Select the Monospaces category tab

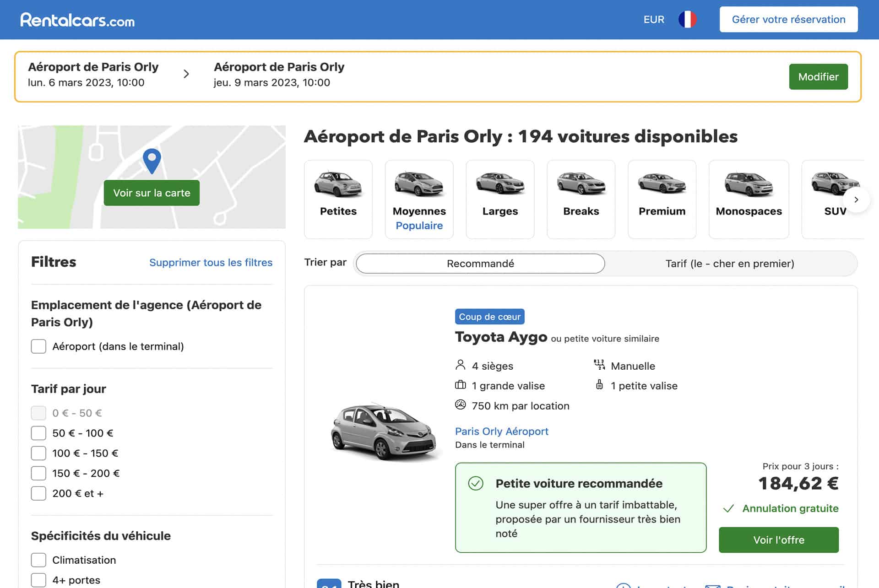click(749, 200)
